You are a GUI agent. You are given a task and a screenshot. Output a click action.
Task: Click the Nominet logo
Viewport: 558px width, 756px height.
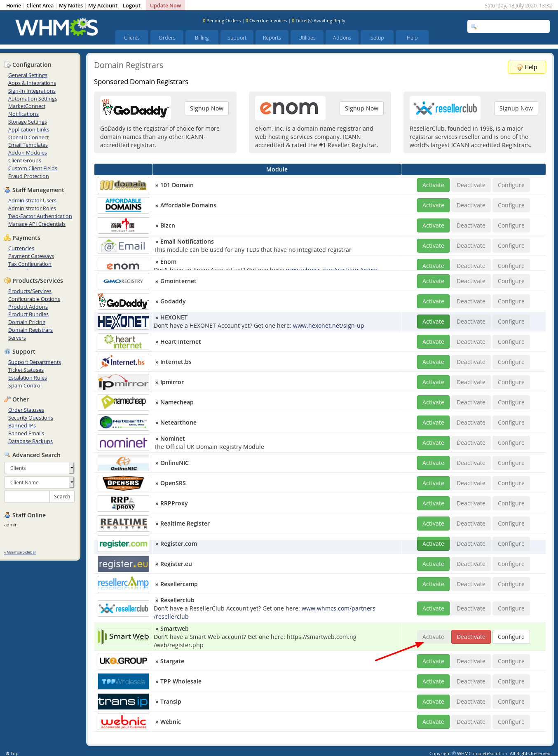point(123,443)
